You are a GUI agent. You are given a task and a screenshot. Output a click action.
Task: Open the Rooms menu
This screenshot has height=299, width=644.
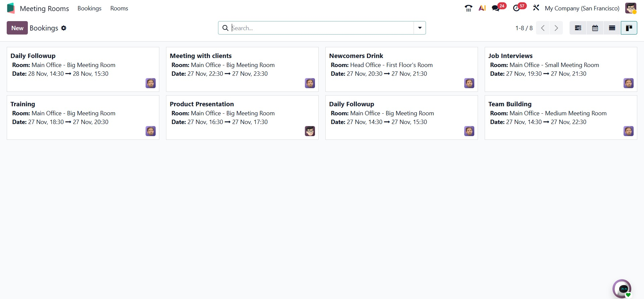(119, 8)
